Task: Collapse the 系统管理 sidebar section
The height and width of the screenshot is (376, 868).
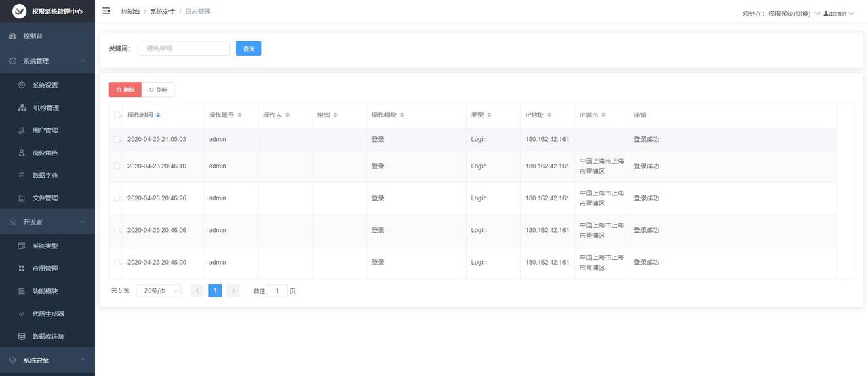Action: (83, 61)
